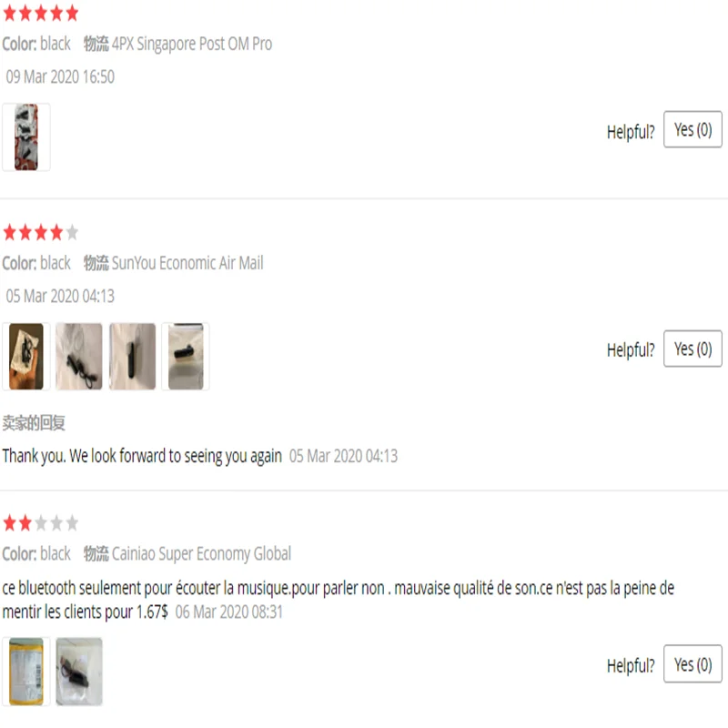Open first photo in SunYou Economic review
This screenshot has width=728, height=728.
(x=26, y=357)
